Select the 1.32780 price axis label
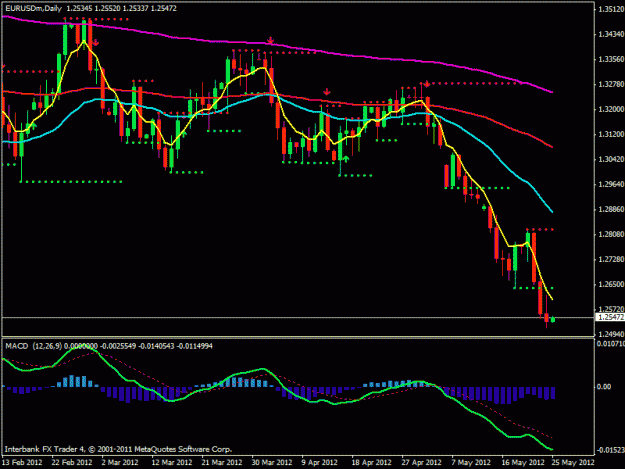Screen dimensions: 625x469 pyautogui.click(x=611, y=84)
